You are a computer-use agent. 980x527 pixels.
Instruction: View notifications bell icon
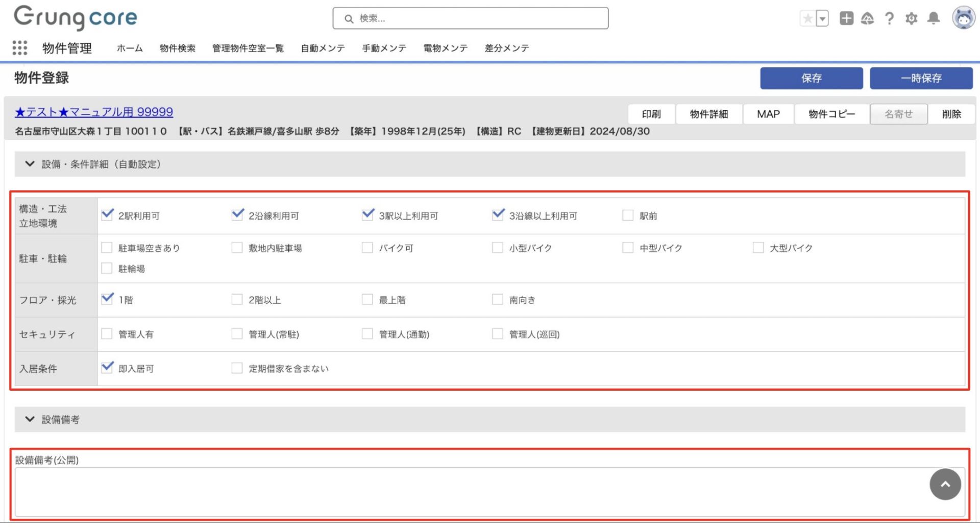(934, 19)
